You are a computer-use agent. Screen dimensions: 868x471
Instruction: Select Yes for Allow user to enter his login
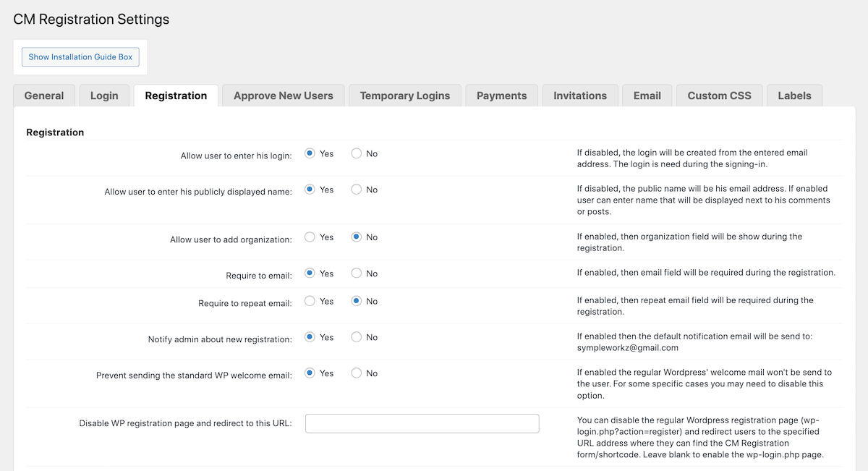tap(310, 153)
